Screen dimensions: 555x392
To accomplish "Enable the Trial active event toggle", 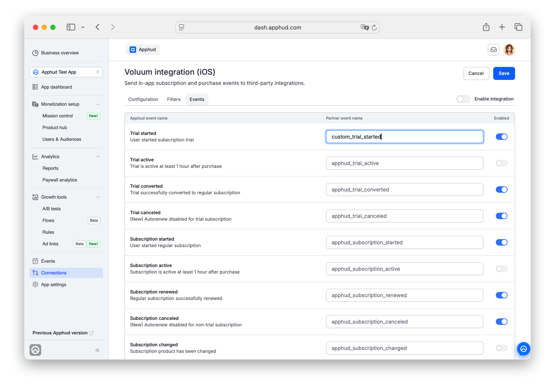I will point(502,163).
